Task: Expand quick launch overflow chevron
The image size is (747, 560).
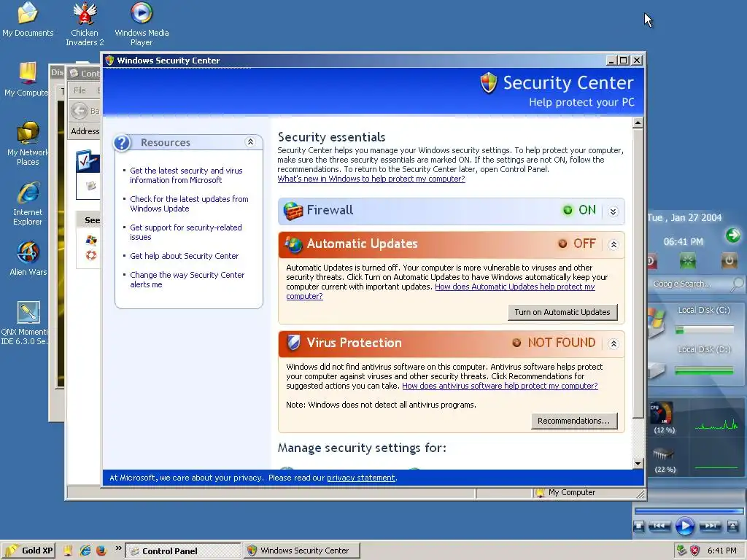Action: tap(119, 548)
